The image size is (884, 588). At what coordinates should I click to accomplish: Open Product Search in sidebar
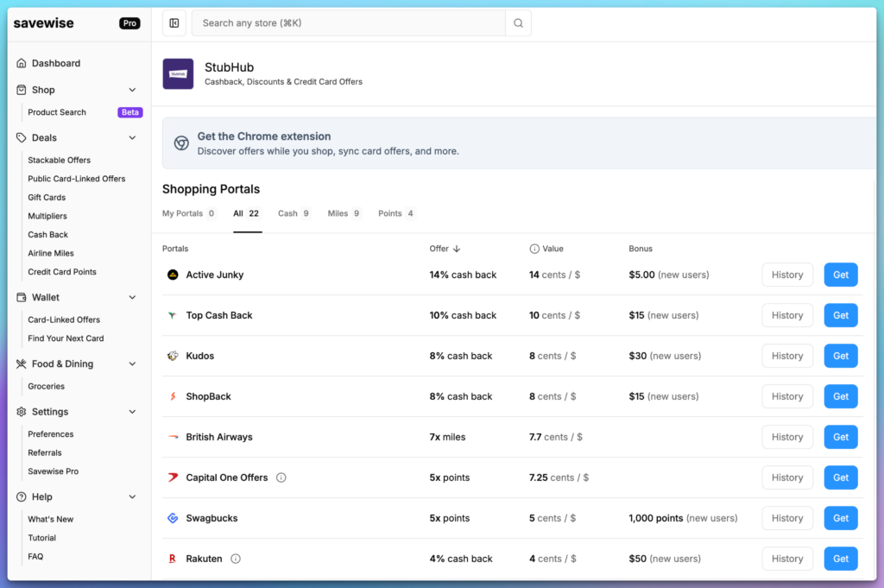coord(57,112)
